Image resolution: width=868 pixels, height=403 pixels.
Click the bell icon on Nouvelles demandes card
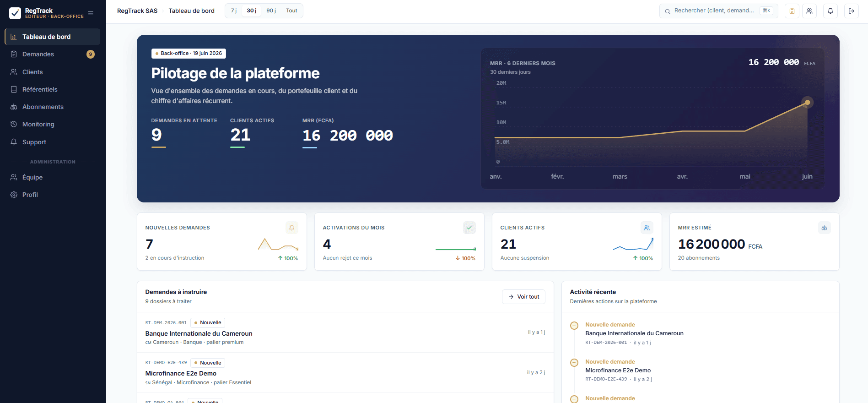point(292,228)
